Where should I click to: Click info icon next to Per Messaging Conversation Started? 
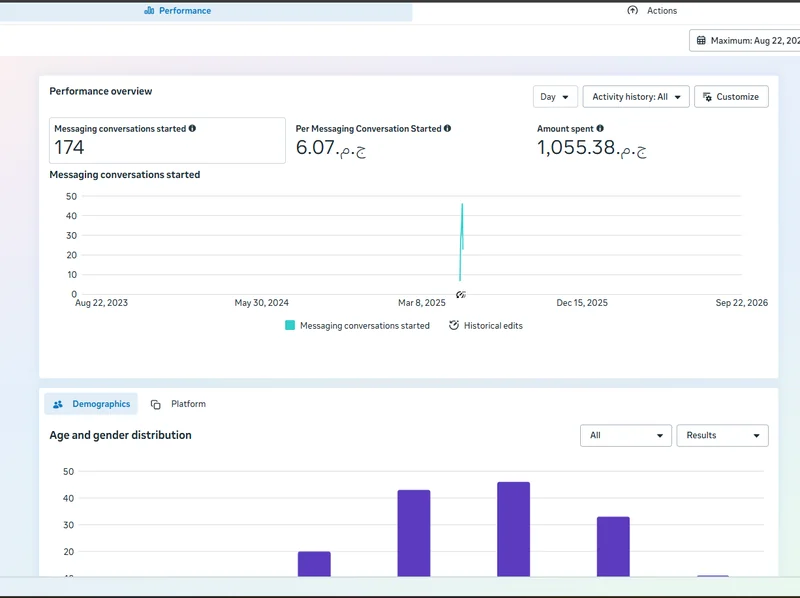pyautogui.click(x=447, y=129)
